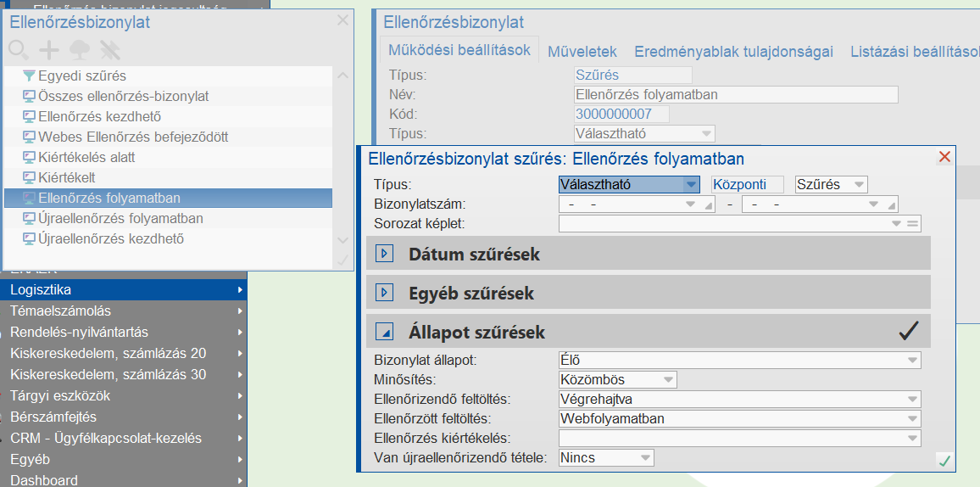Open the Dashboard menu
The height and width of the screenshot is (487, 980).
124,479
